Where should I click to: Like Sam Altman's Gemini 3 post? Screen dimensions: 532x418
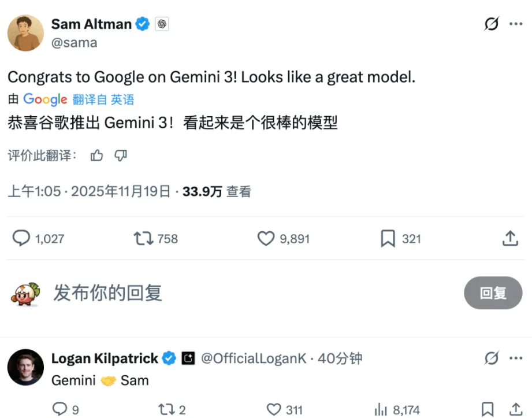click(x=266, y=238)
